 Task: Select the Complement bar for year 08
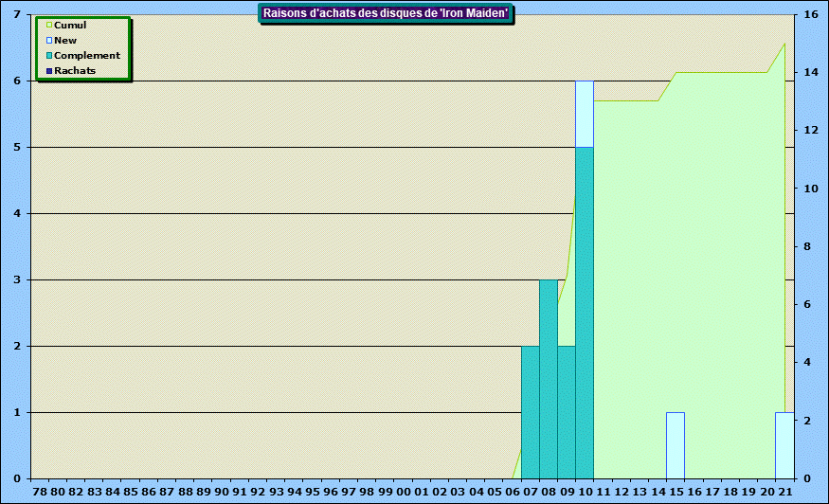click(x=548, y=379)
